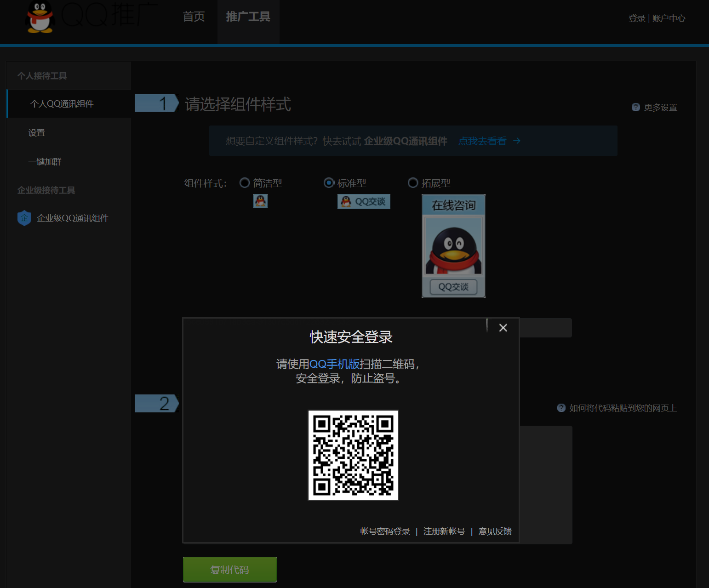Click the 简洁型 penguin preview icon

[x=260, y=201]
